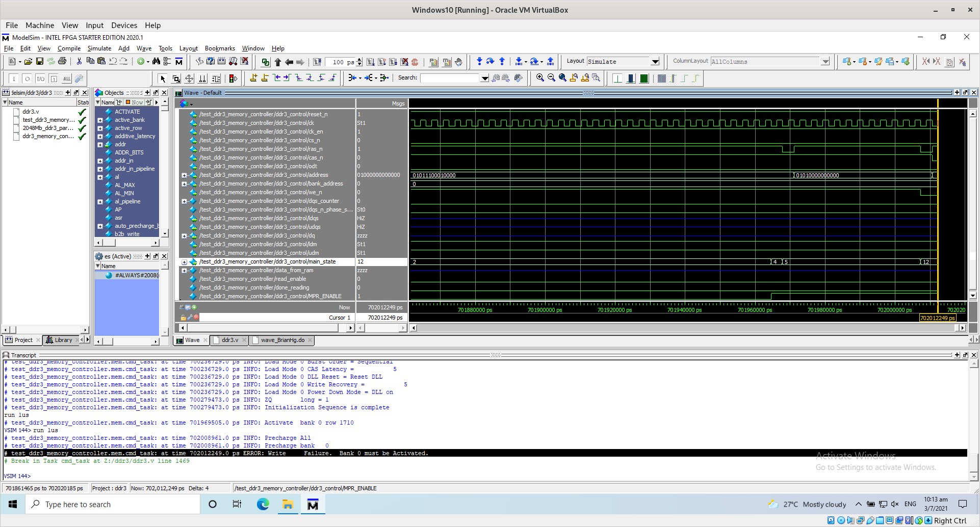Open the VirtualBox Devices menu
980x527 pixels.
(x=124, y=25)
